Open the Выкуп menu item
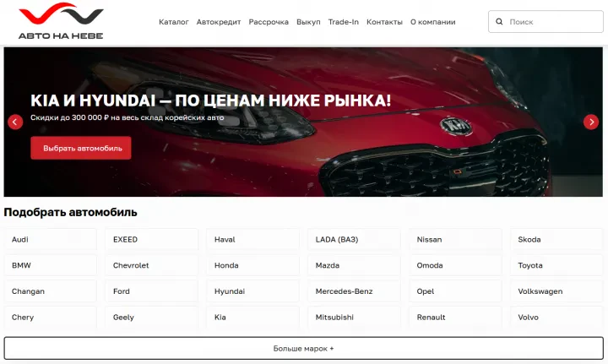Image resolution: width=608 pixels, height=364 pixels. [x=309, y=22]
